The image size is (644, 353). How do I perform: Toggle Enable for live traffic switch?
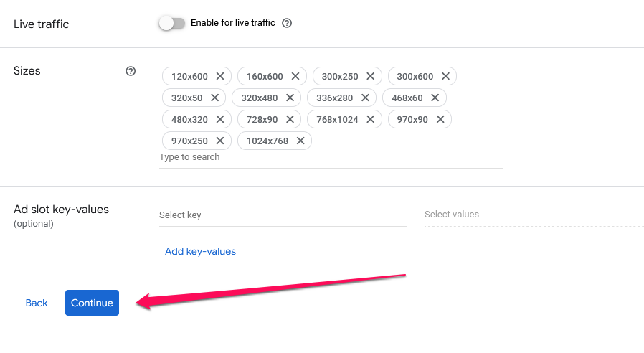pos(172,23)
